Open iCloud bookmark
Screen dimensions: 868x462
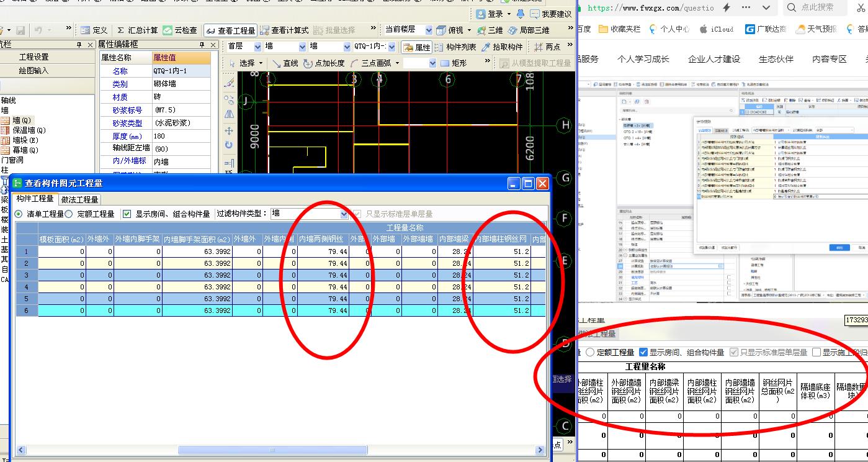(x=716, y=29)
